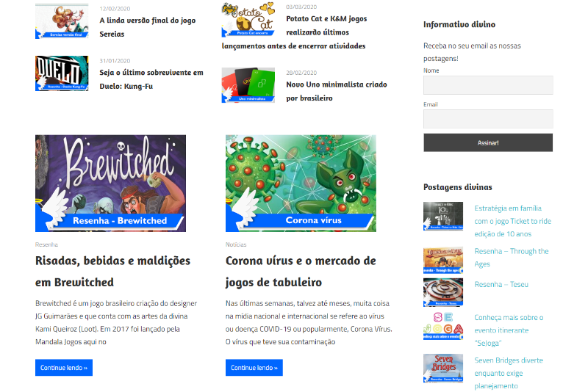Click the Potato Cat thumbnail image
The height and width of the screenshot is (392, 588).
coord(248,19)
